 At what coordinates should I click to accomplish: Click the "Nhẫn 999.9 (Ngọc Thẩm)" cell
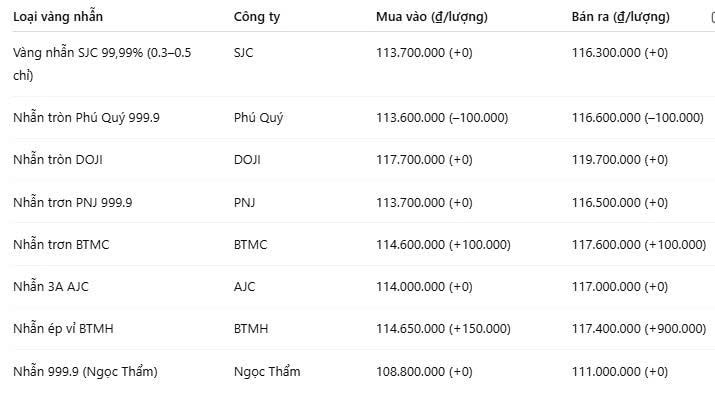point(85,371)
